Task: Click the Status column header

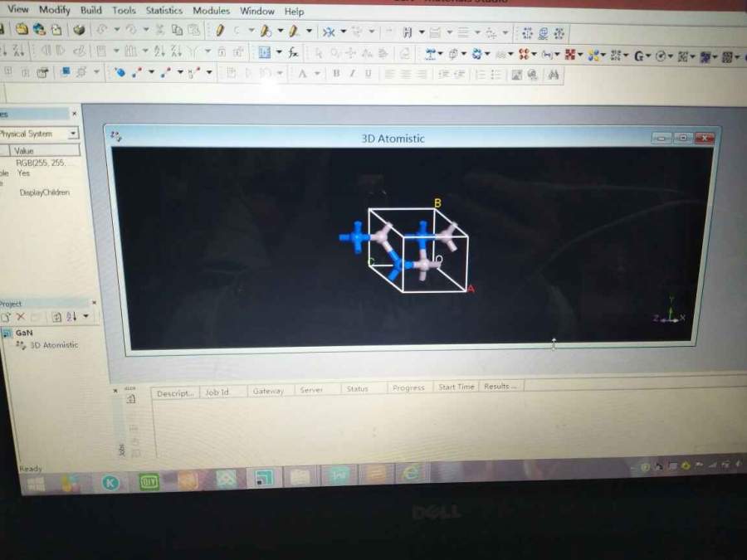Action: click(x=357, y=388)
